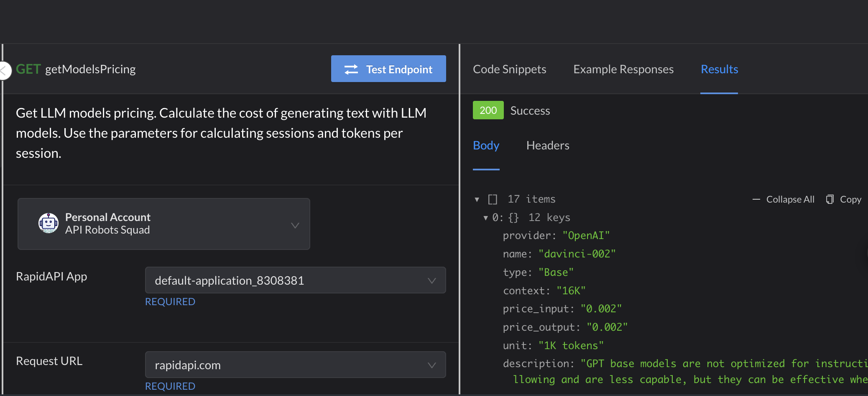
Task: Click the name value "davinci-002"
Action: (577, 254)
